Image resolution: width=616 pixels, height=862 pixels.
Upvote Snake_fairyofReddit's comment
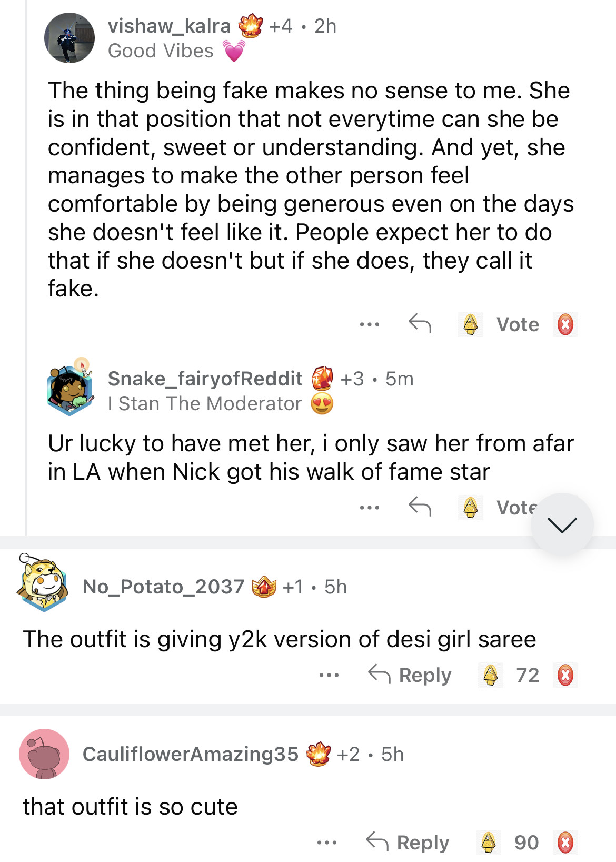(470, 508)
